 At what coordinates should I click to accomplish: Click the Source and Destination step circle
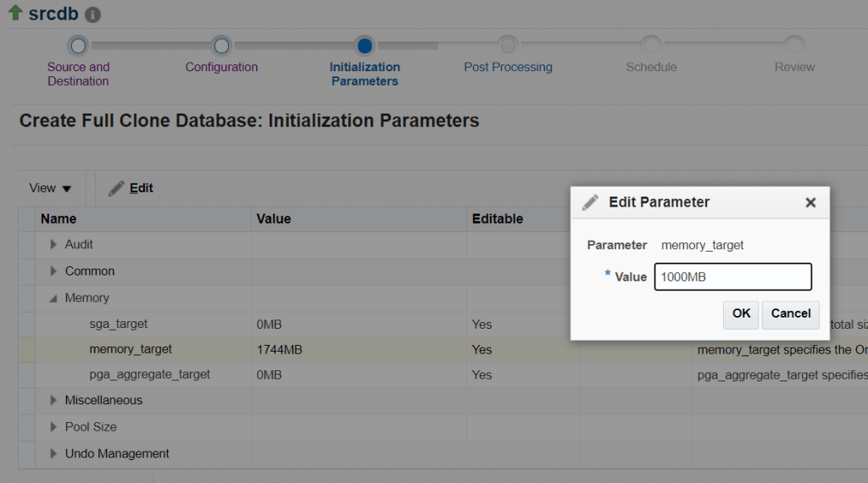pos(78,46)
